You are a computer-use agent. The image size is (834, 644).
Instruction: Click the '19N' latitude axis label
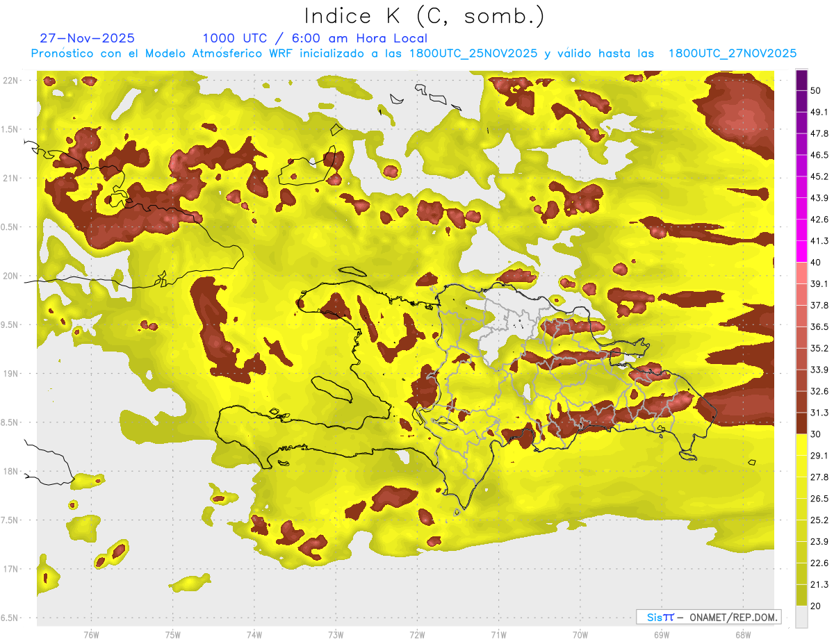[11, 374]
